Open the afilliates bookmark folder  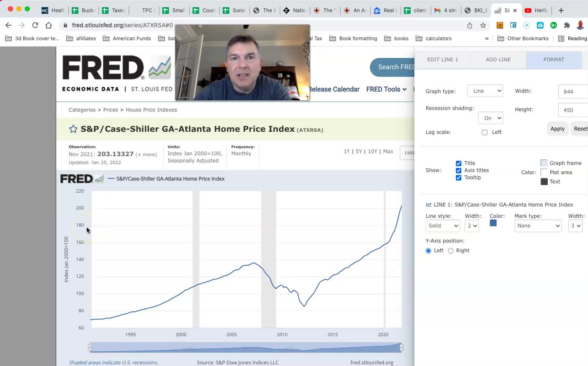pyautogui.click(x=81, y=39)
